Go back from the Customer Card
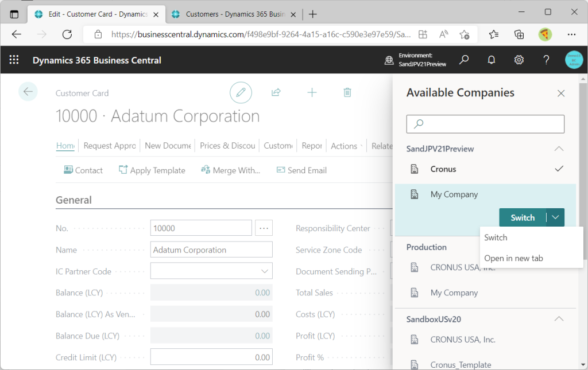The height and width of the screenshot is (370, 588). tap(28, 92)
